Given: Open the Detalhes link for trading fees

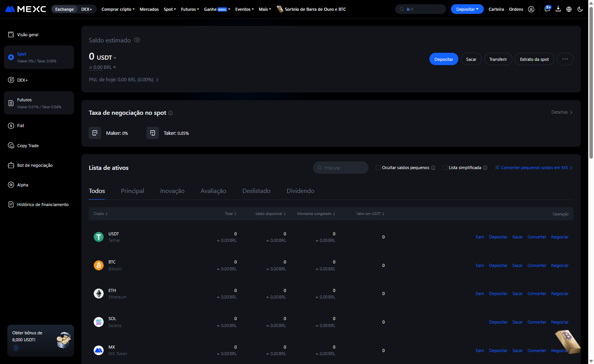Looking at the screenshot, I should (562, 112).
